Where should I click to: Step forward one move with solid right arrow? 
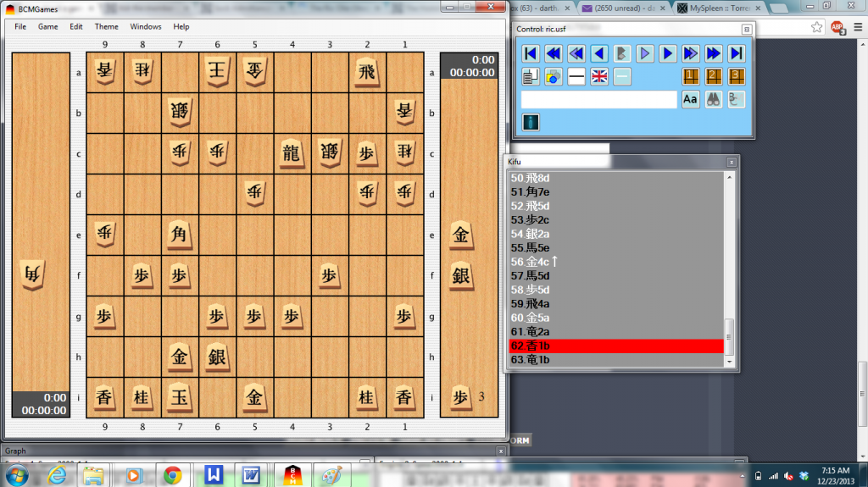[x=668, y=53]
